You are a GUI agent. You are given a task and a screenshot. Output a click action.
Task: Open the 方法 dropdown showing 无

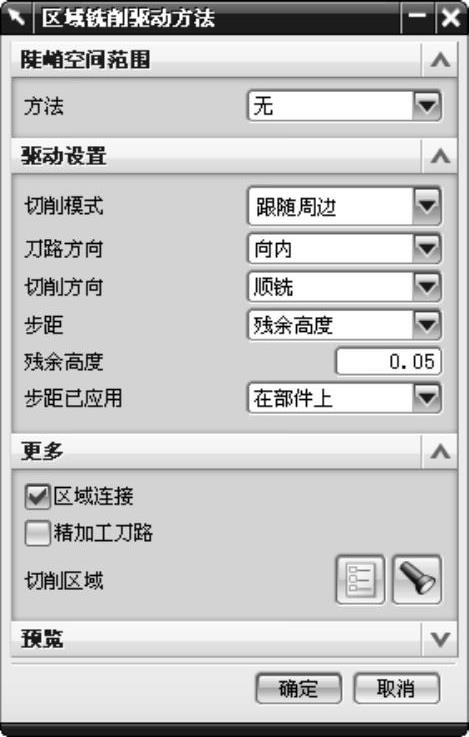coord(344,106)
